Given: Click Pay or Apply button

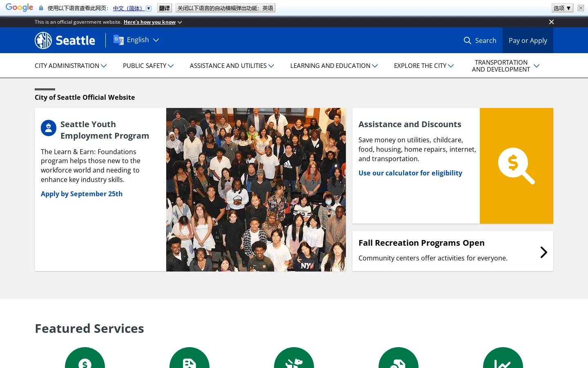Looking at the screenshot, I should coord(528,40).
